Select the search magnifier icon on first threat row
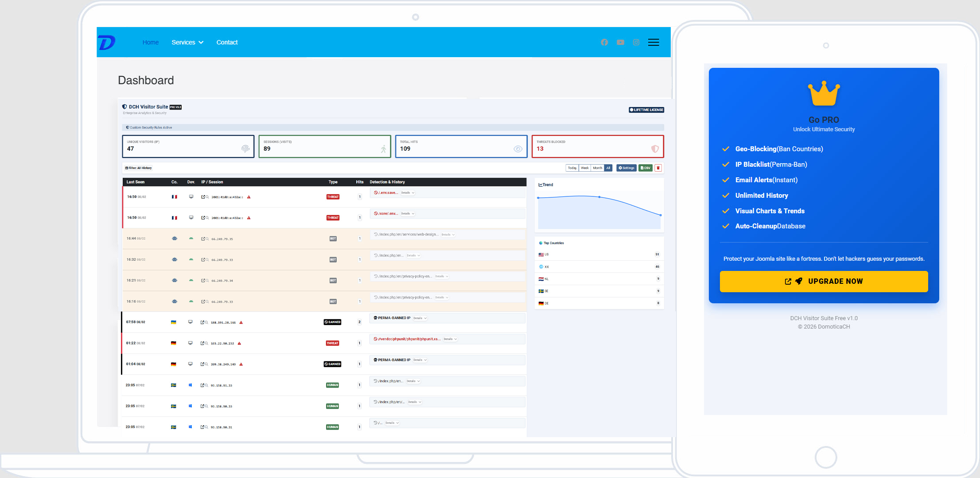 207,196
